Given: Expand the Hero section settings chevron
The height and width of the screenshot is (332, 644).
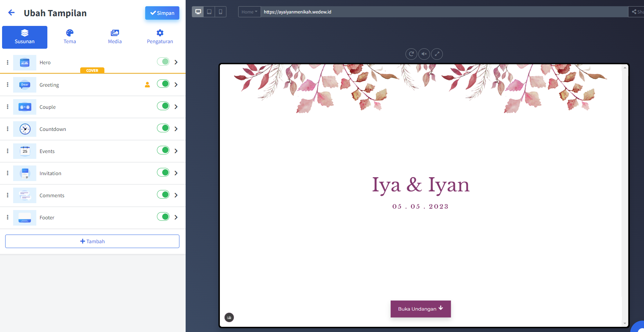Looking at the screenshot, I should tap(176, 62).
